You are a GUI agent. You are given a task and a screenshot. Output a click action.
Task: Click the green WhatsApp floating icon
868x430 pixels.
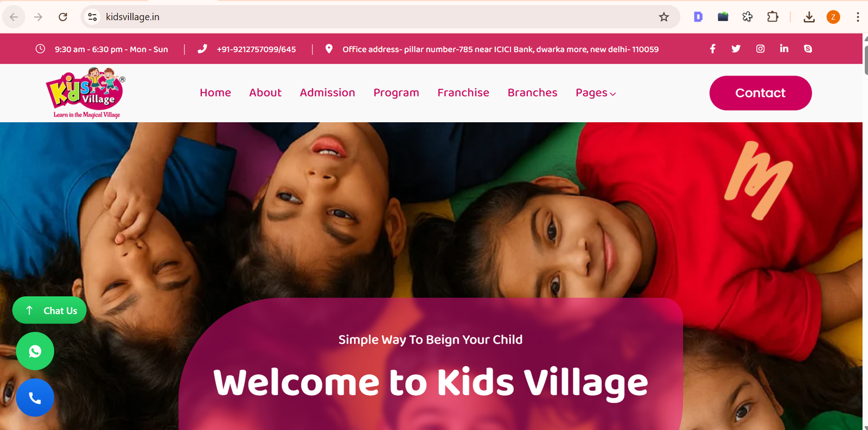[35, 351]
